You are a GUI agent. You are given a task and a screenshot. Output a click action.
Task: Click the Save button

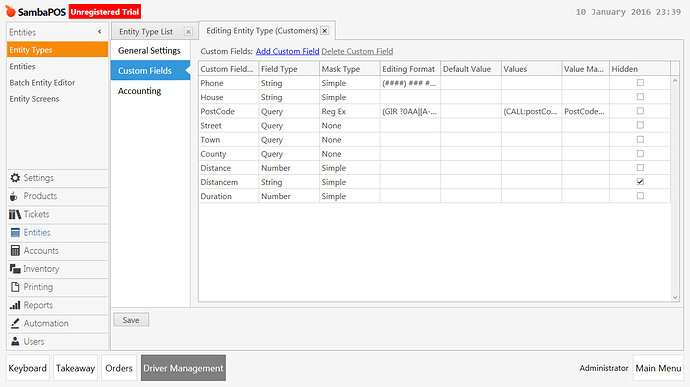click(131, 320)
